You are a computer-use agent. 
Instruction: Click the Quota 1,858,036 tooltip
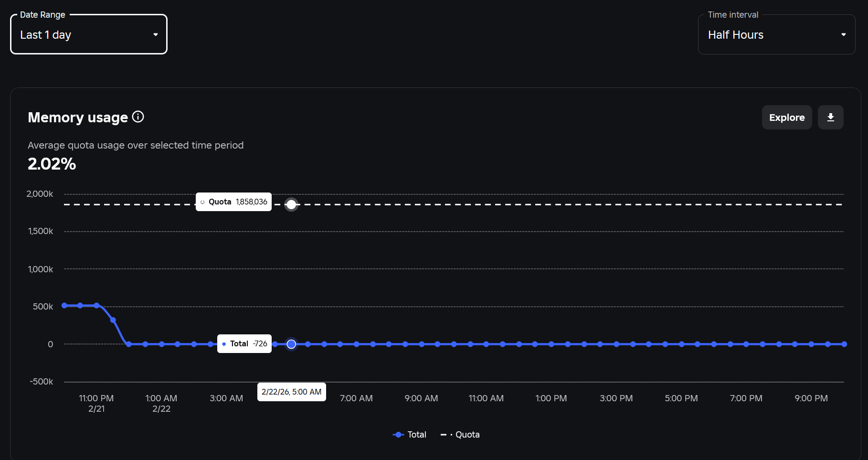pyautogui.click(x=233, y=202)
